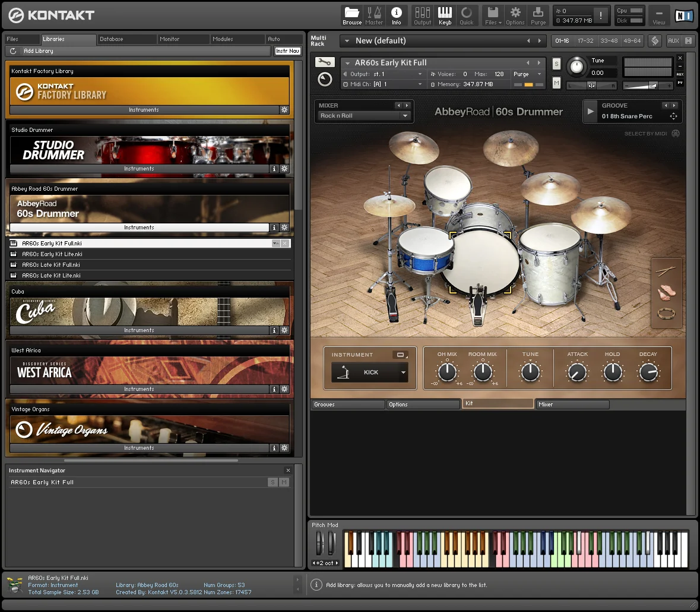Image resolution: width=700 pixels, height=612 pixels.
Task: Toggle the AUX channel strip display
Action: coord(680,74)
